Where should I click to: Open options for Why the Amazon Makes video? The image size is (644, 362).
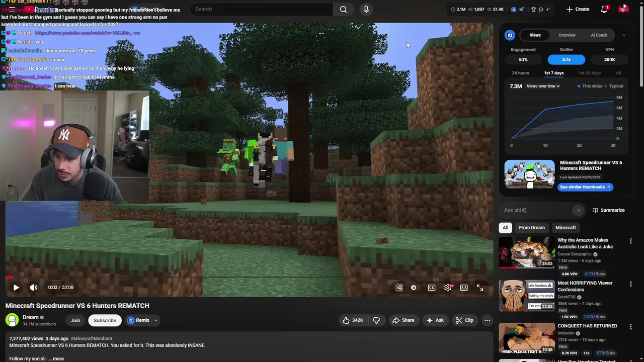(630, 241)
